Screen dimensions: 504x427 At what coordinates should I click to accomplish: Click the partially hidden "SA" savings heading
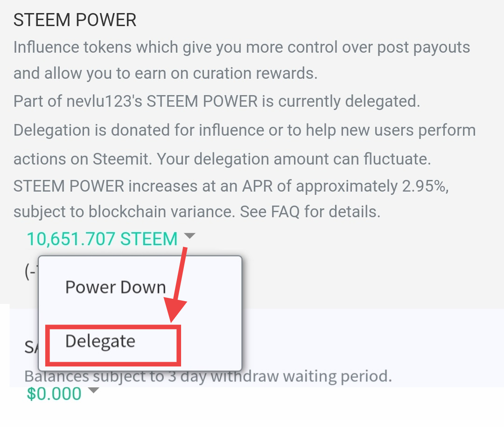[x=31, y=346]
